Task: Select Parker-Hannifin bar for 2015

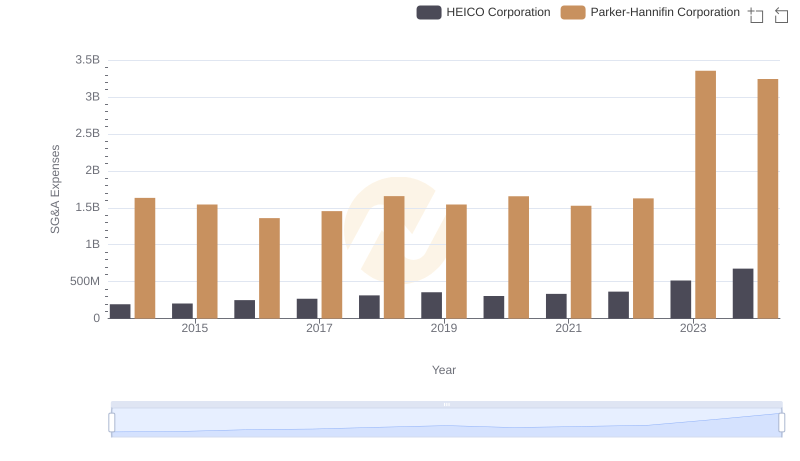Action: [207, 262]
